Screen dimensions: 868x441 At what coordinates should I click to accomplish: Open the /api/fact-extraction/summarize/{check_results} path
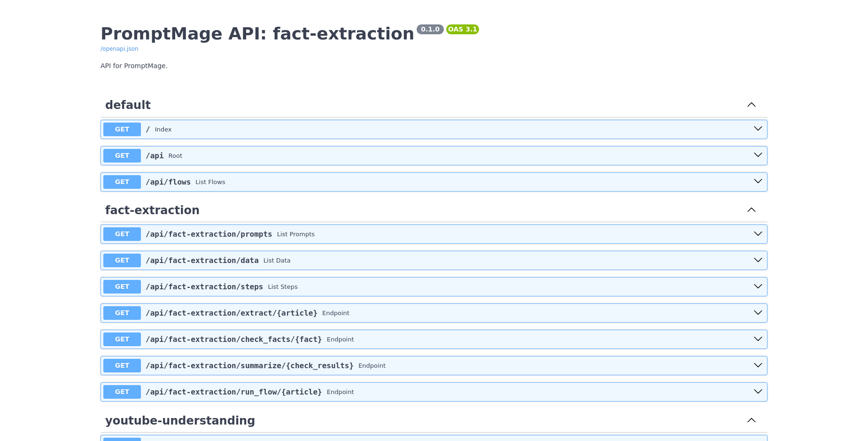[249, 365]
